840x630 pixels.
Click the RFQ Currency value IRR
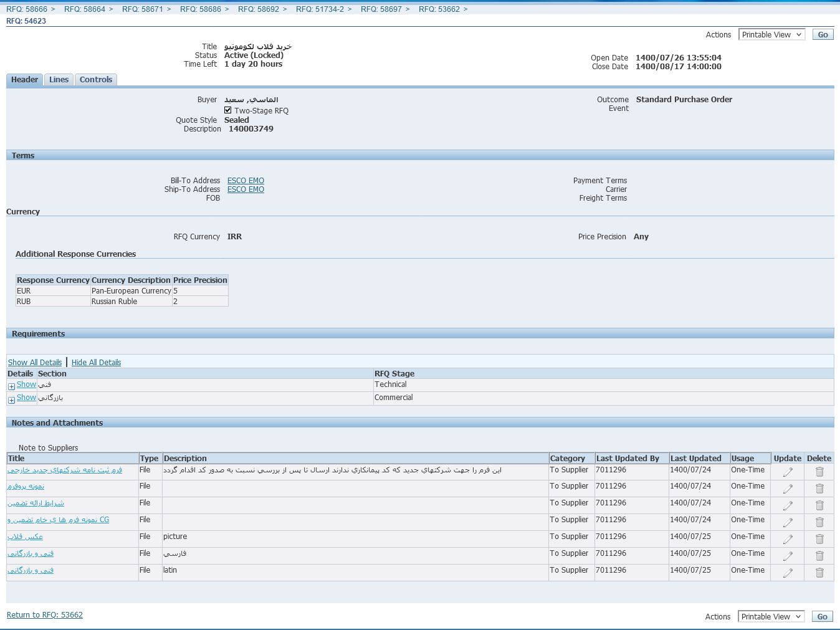coord(234,237)
